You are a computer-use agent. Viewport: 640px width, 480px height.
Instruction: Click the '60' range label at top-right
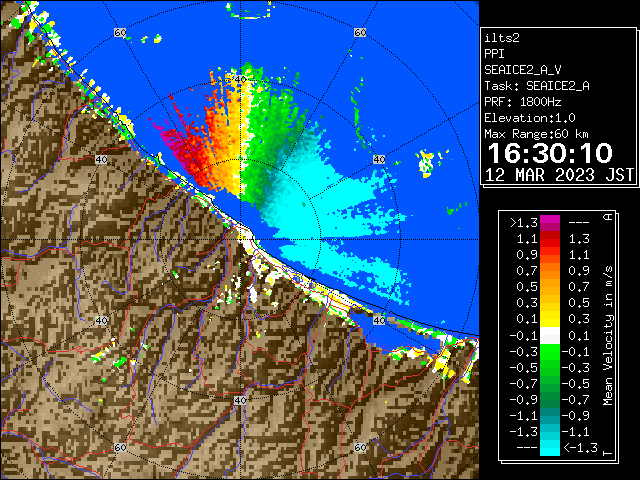[x=360, y=32]
